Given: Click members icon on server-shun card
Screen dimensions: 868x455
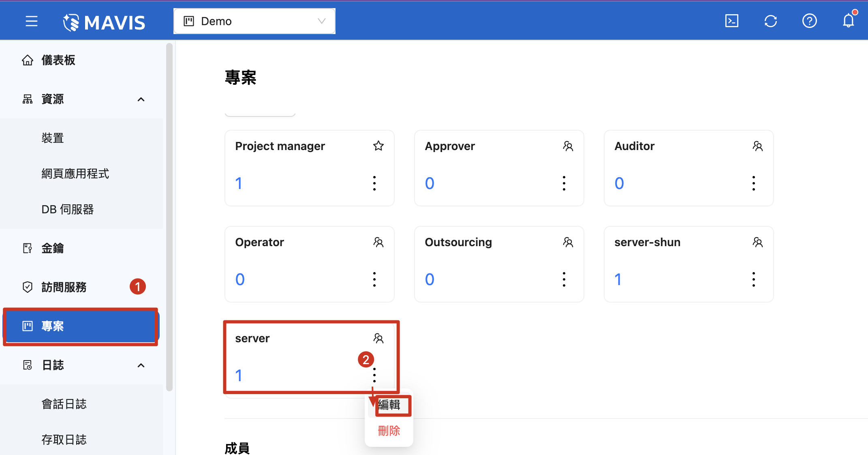Looking at the screenshot, I should click(757, 242).
